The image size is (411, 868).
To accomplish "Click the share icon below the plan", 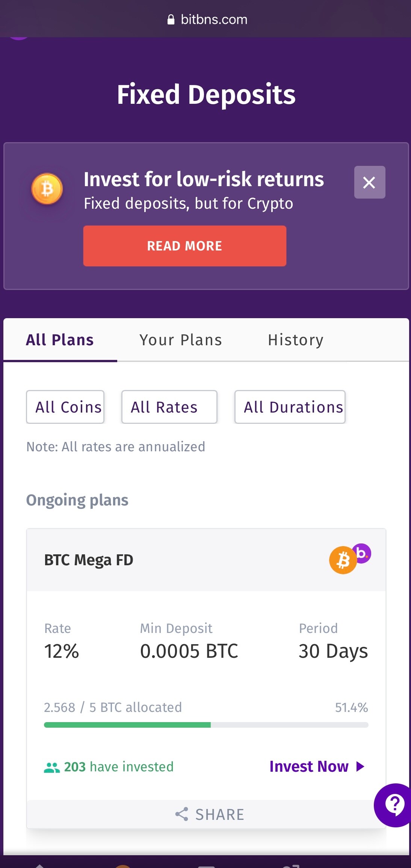I will click(x=182, y=814).
